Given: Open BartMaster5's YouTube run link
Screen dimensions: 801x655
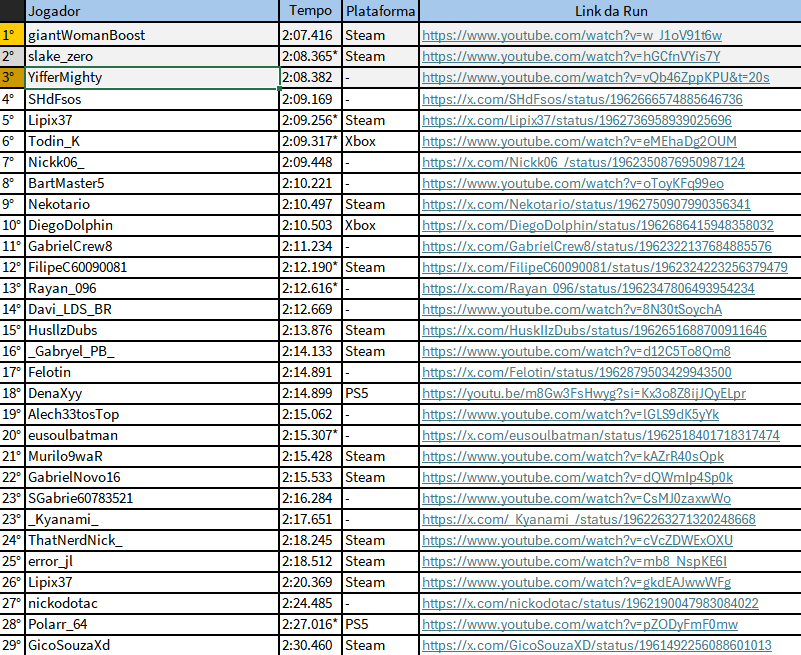Looking at the screenshot, I should [573, 183].
